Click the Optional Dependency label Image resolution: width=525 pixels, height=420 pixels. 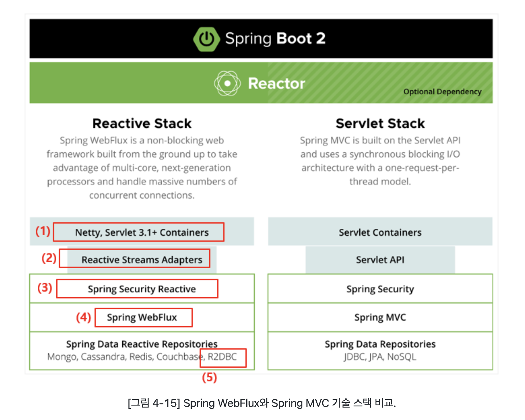pyautogui.click(x=442, y=92)
